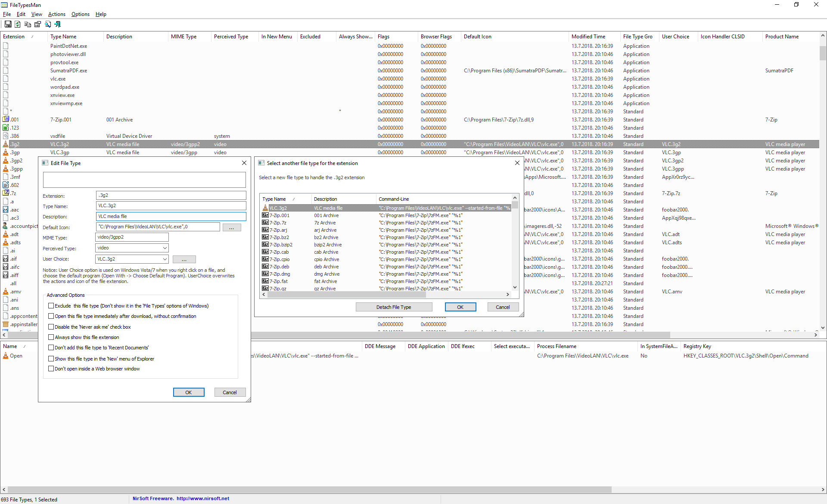Close the Edit File Type dialog
Viewport: 827px width, 504px height.
pos(244,163)
